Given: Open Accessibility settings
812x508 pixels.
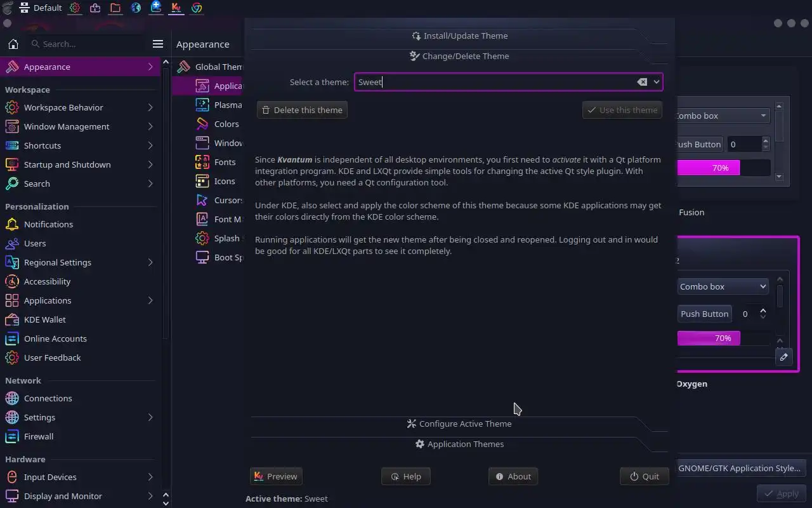Looking at the screenshot, I should coord(79,281).
